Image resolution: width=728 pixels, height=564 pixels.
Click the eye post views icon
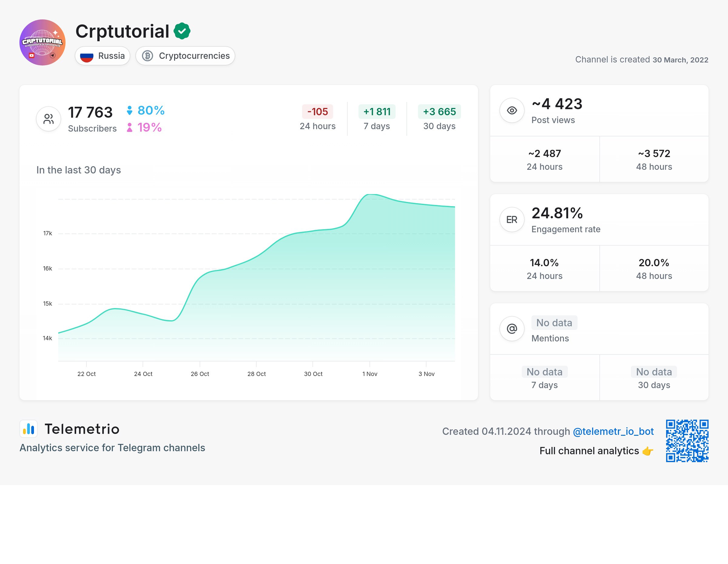512,110
